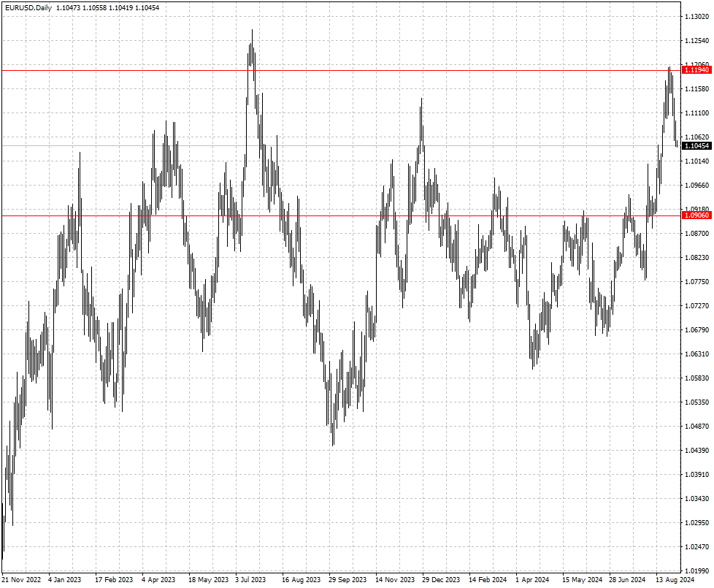The image size is (714, 588).
Task: Click the 3 Jul 2023 date label
Action: [x=250, y=580]
